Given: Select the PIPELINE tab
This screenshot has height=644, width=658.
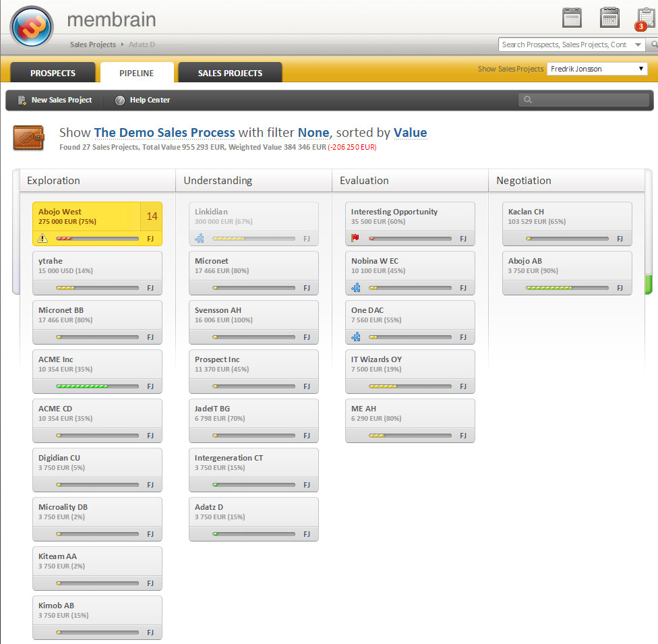Looking at the screenshot, I should 137,73.
